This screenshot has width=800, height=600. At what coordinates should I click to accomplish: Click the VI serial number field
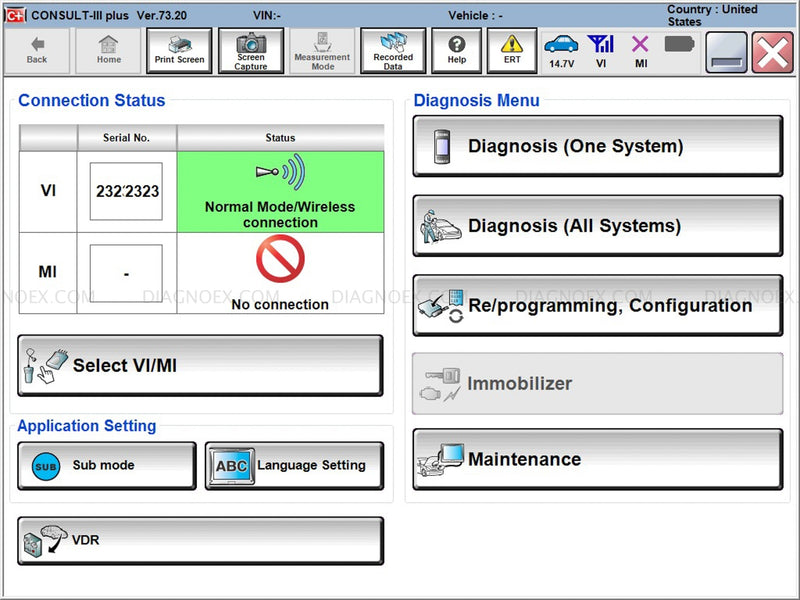tap(127, 190)
